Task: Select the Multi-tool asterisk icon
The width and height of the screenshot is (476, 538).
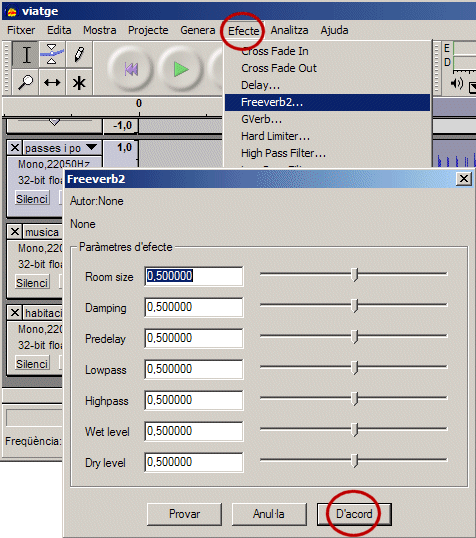Action: pos(79,82)
